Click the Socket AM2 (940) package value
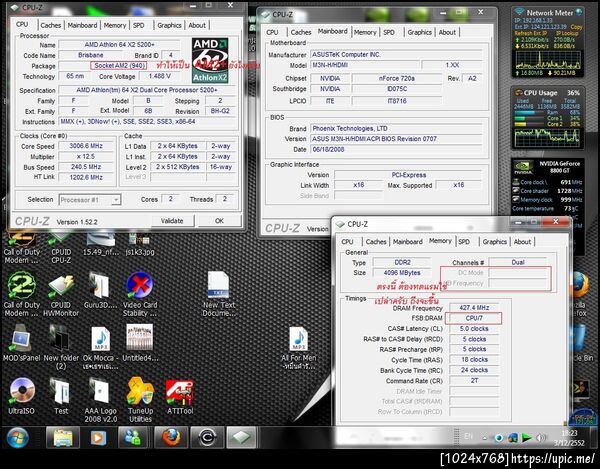The width and height of the screenshot is (600, 469). point(119,66)
